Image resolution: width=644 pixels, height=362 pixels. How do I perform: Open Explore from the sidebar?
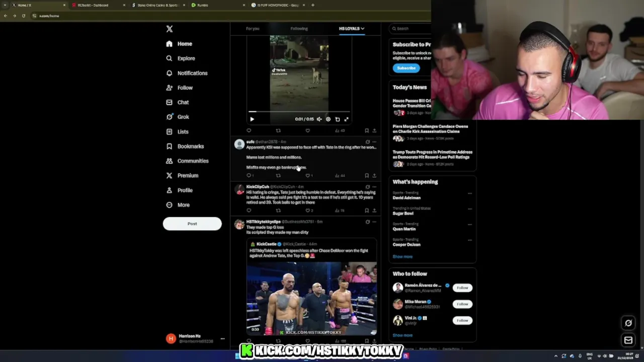click(x=181, y=58)
